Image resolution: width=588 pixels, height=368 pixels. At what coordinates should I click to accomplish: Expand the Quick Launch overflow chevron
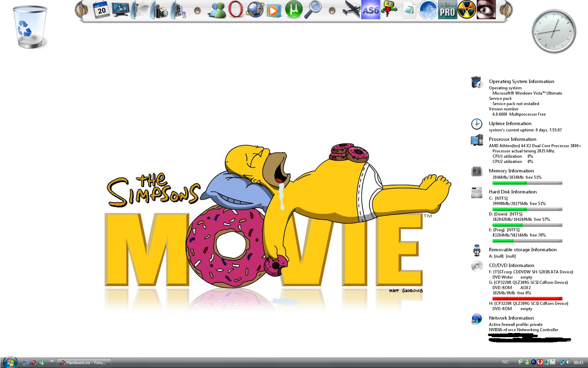click(x=52, y=361)
